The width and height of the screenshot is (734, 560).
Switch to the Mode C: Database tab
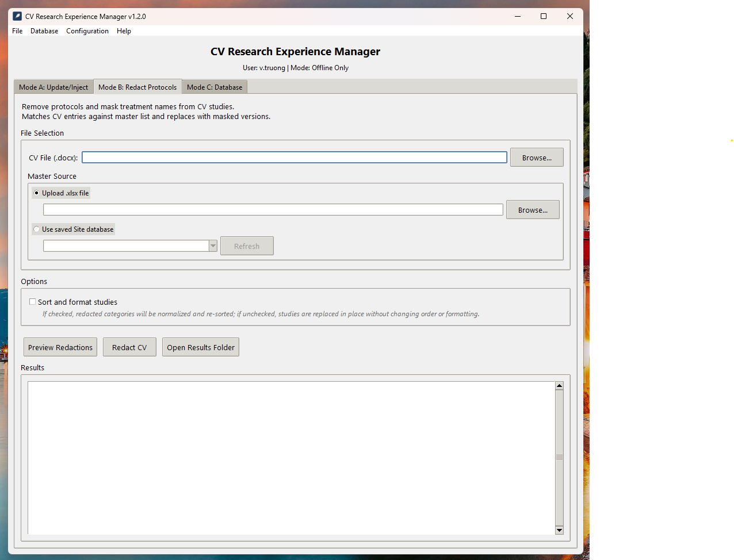click(x=215, y=87)
